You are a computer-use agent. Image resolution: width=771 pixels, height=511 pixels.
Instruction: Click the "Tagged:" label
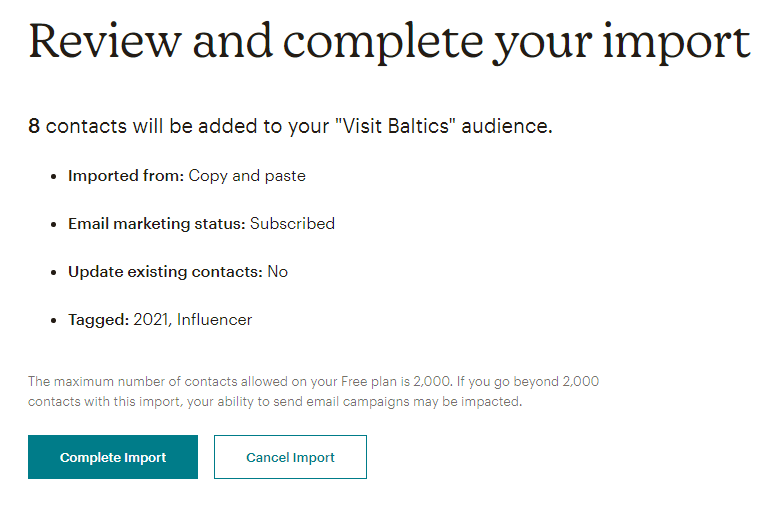98,320
